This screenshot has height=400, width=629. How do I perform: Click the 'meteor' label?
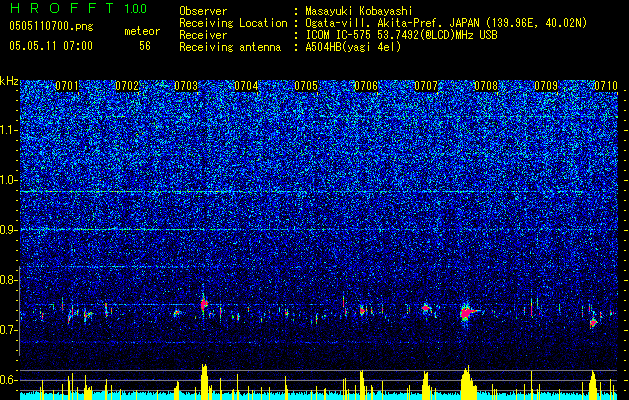point(142,31)
